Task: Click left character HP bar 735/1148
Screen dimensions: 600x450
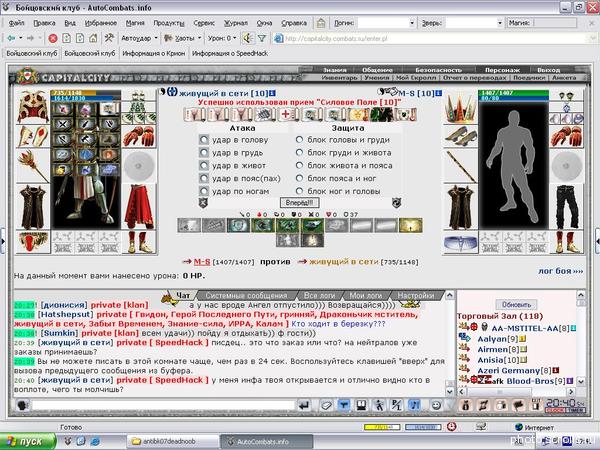Action: pyautogui.click(x=86, y=93)
